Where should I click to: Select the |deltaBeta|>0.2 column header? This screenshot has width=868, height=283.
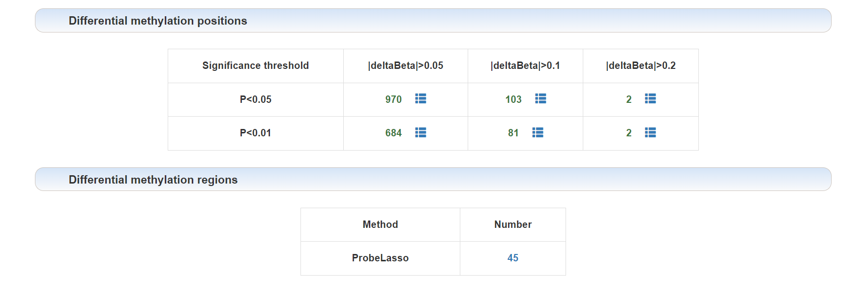(641, 65)
